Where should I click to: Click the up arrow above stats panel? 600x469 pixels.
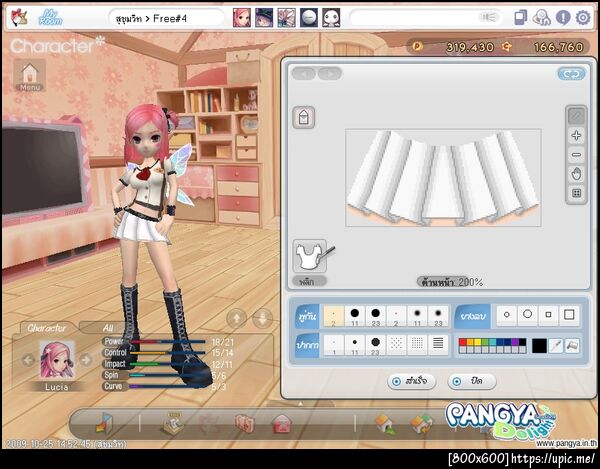click(x=237, y=318)
